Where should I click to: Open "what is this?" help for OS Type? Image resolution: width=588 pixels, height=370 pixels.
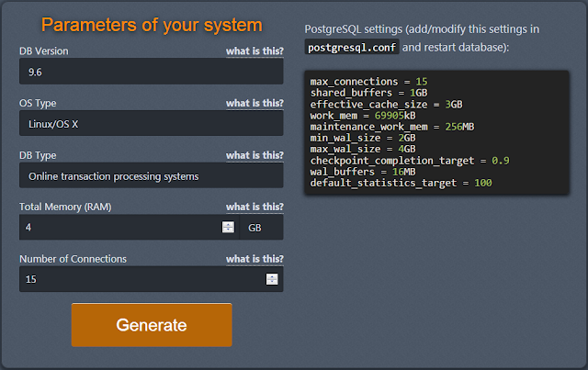click(254, 103)
